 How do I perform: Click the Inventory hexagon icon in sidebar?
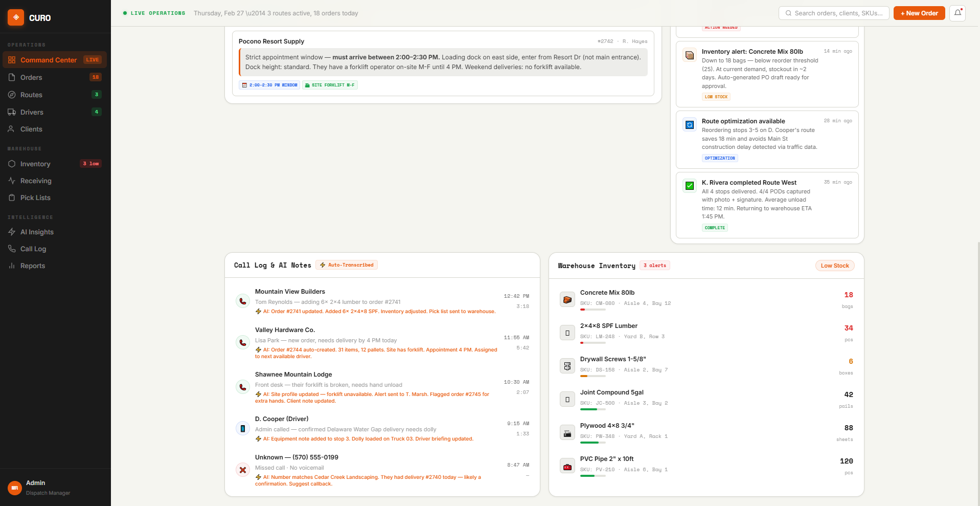pos(12,164)
